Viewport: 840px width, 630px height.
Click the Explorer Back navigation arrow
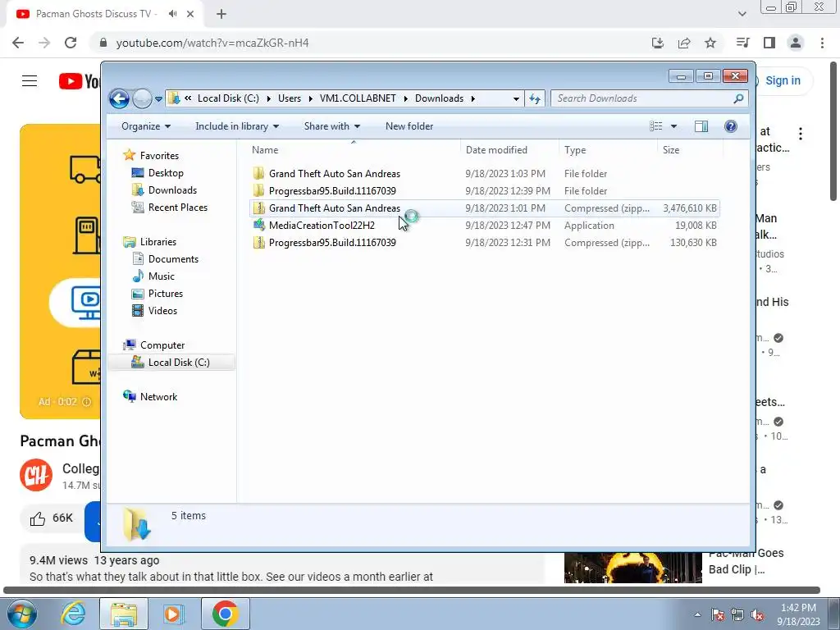(x=119, y=98)
